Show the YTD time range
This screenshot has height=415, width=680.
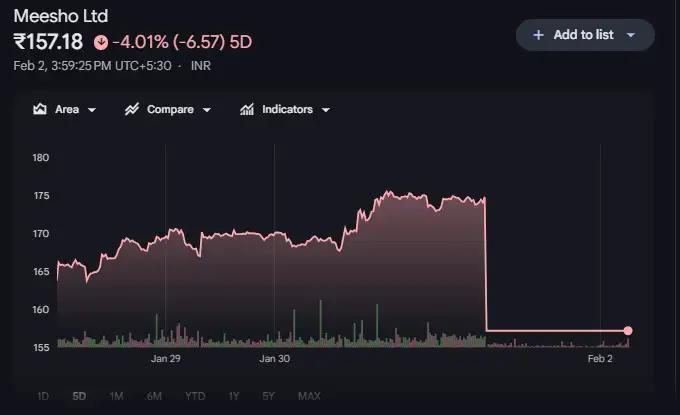pos(194,396)
